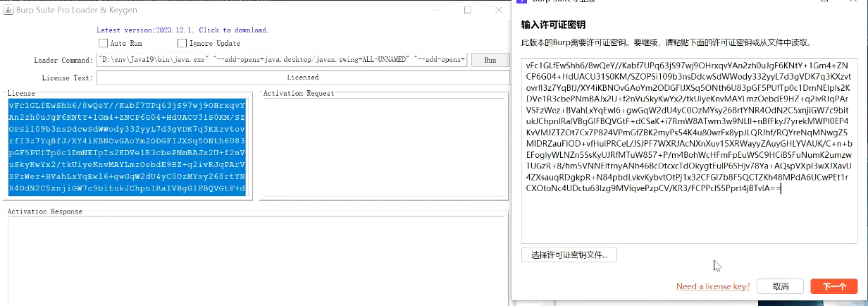Click the Java icon in Keygen title bar
This screenshot has width=868, height=306.
(8, 10)
